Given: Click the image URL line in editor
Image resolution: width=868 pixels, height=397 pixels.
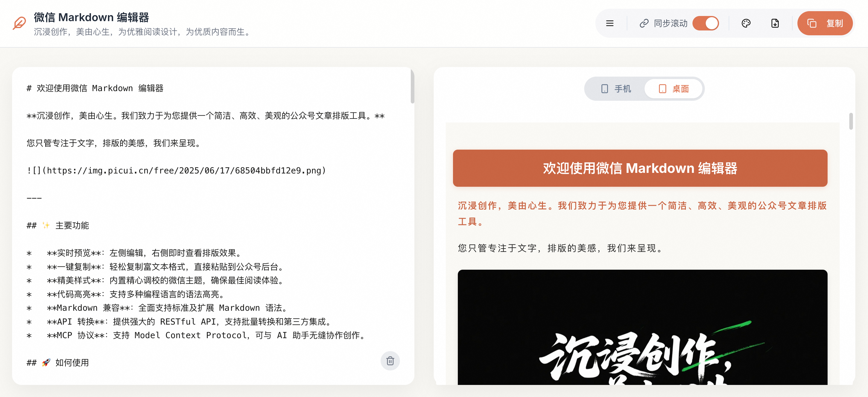Looking at the screenshot, I should 176,170.
